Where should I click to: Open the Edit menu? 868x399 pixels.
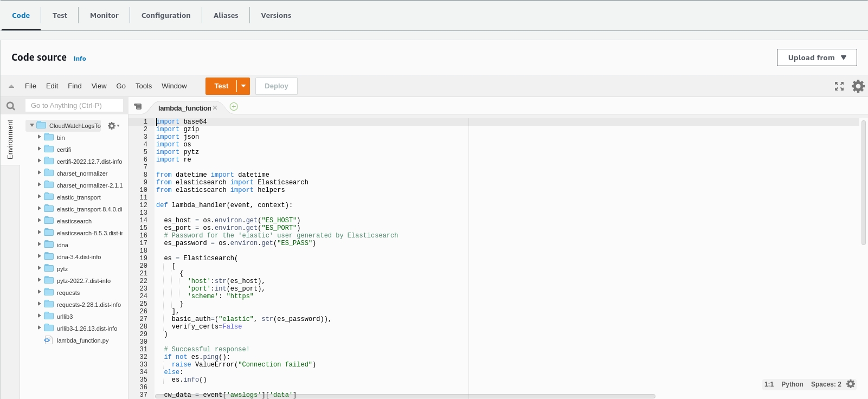52,86
